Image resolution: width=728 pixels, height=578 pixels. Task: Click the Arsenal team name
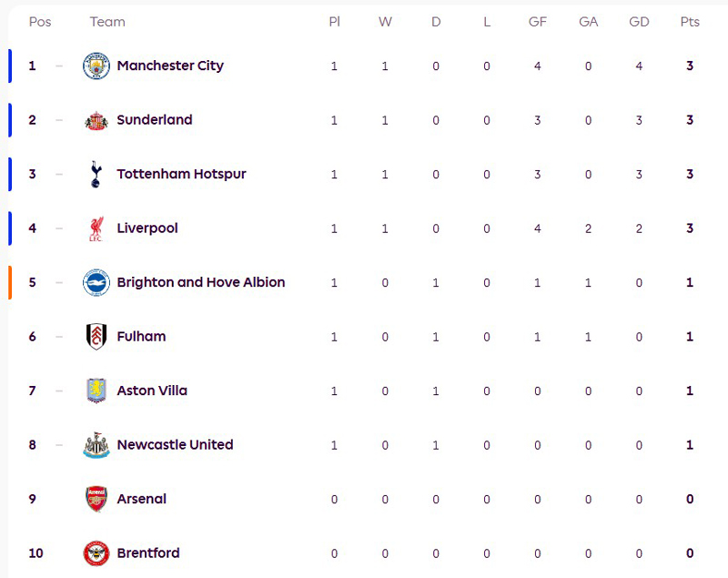coord(141,499)
